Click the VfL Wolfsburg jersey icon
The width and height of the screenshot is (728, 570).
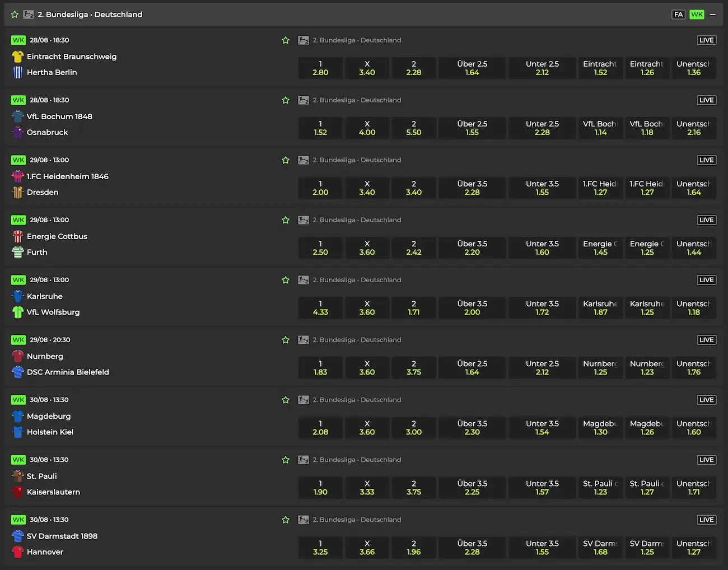pyautogui.click(x=18, y=312)
